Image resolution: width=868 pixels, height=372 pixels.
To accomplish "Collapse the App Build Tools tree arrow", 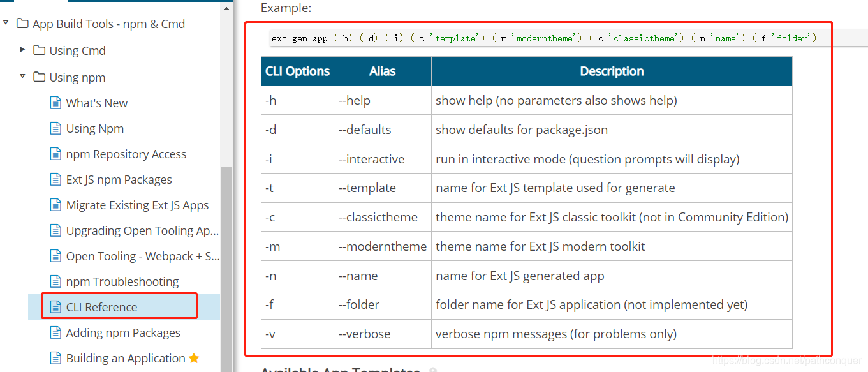I will (x=6, y=24).
